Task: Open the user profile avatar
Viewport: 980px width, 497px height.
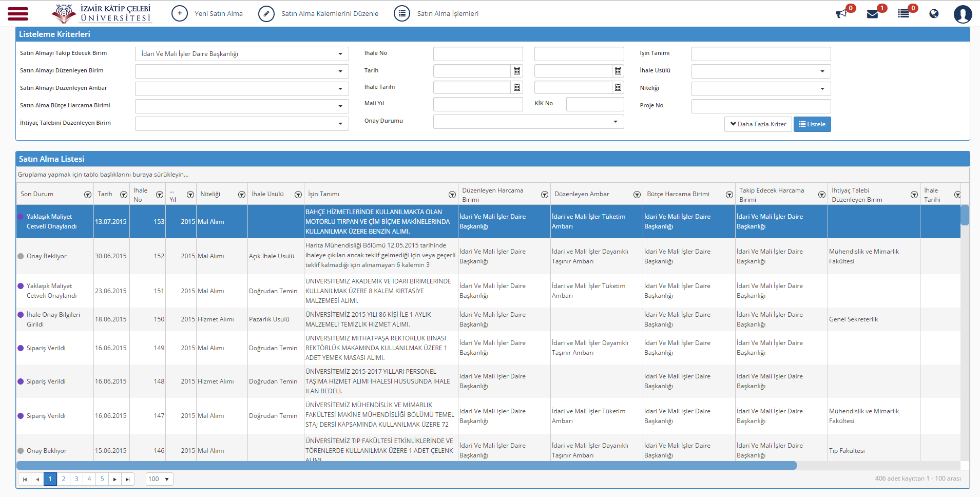Action: point(963,14)
